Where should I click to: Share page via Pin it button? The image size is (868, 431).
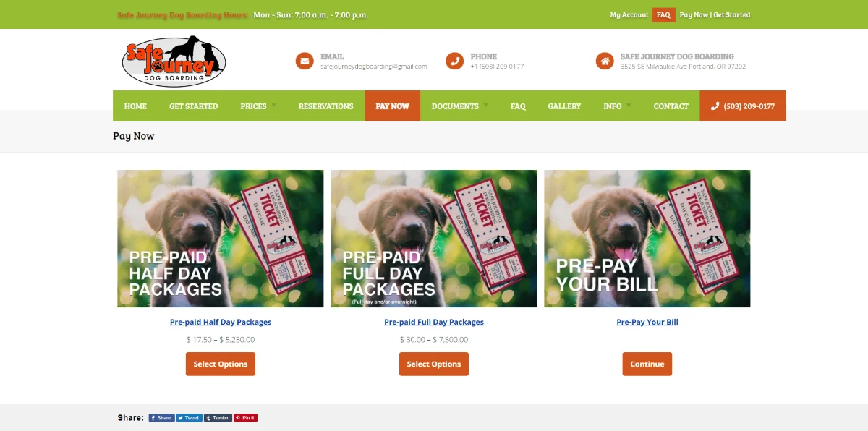point(245,418)
